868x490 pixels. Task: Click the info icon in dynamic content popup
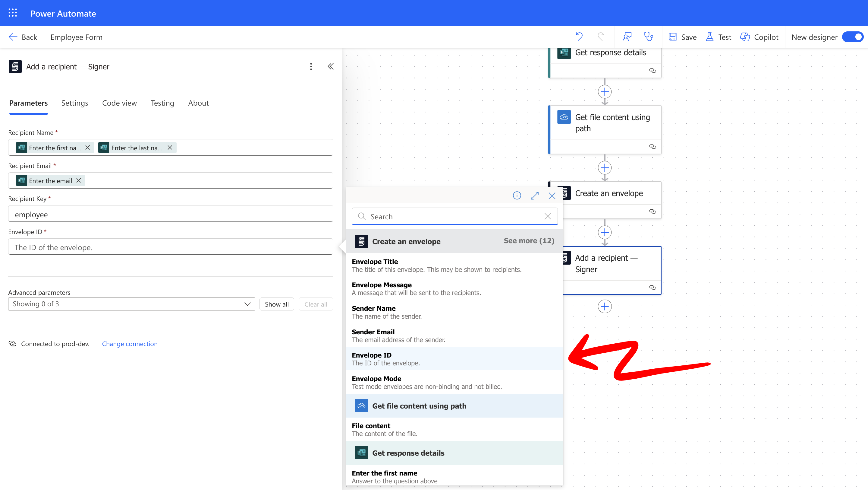coord(517,195)
